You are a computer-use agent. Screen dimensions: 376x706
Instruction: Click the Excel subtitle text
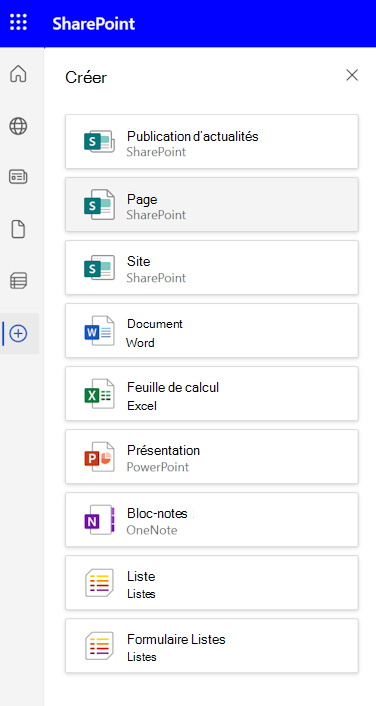pyautogui.click(x=142, y=406)
